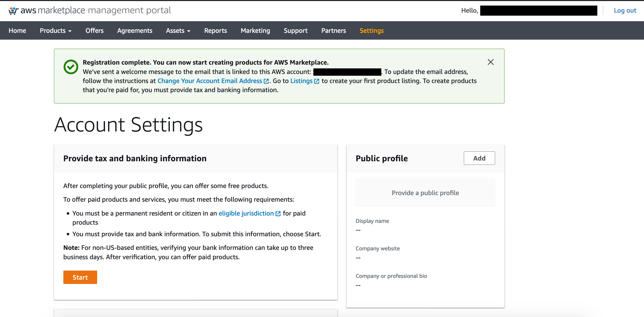Screen dimensions: 644x317
Task: Navigate to Reports
Action: [x=216, y=31]
